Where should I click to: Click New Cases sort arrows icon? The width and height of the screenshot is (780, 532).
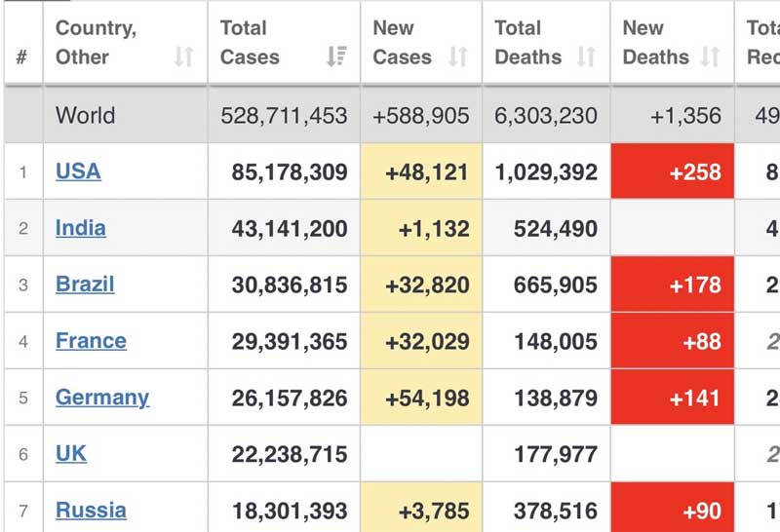point(458,57)
